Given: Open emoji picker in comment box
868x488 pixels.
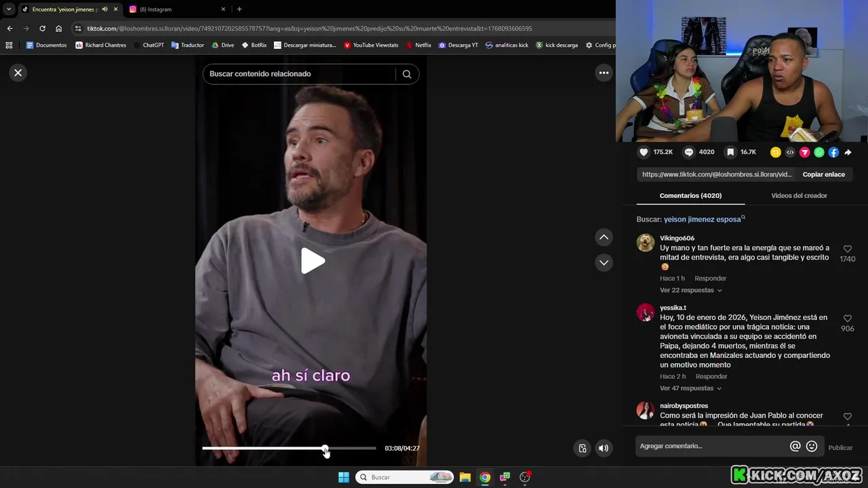Looking at the screenshot, I should pos(812,446).
